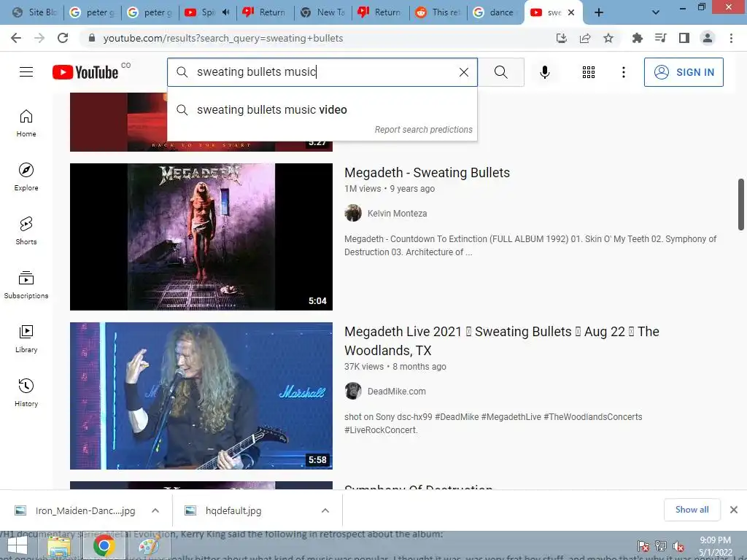Switch to the New Ta tab
747x560 pixels.
coord(323,12)
